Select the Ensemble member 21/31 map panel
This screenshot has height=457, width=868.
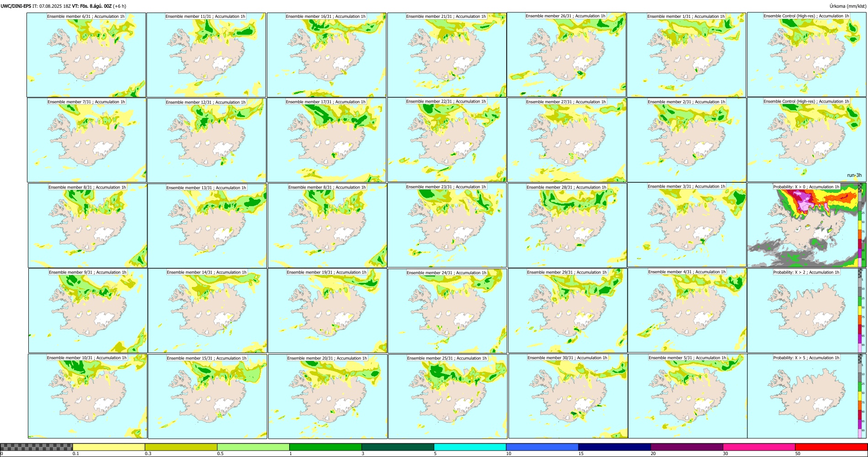(x=447, y=55)
